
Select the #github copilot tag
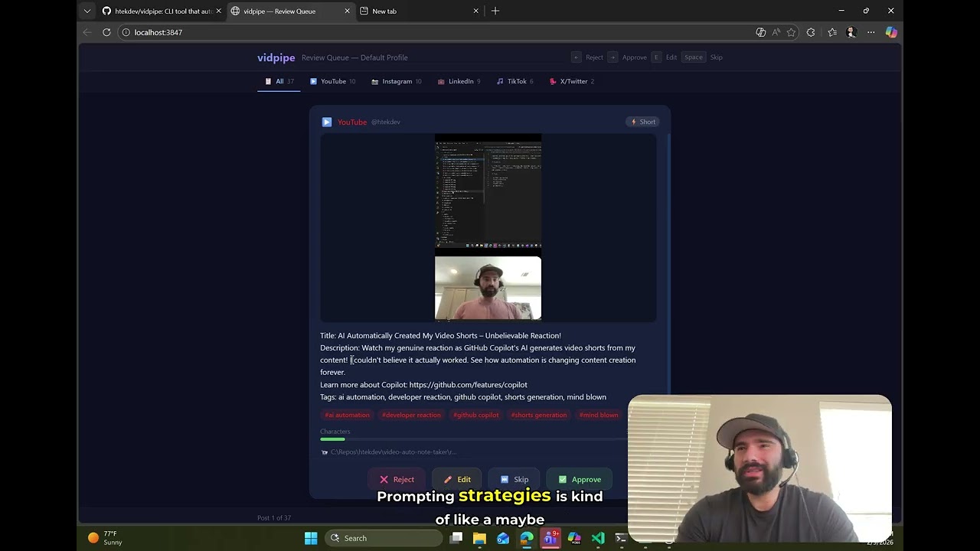476,415
